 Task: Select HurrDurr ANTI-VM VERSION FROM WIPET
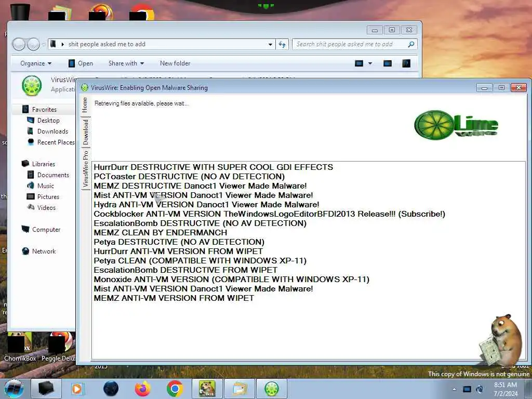178,251
